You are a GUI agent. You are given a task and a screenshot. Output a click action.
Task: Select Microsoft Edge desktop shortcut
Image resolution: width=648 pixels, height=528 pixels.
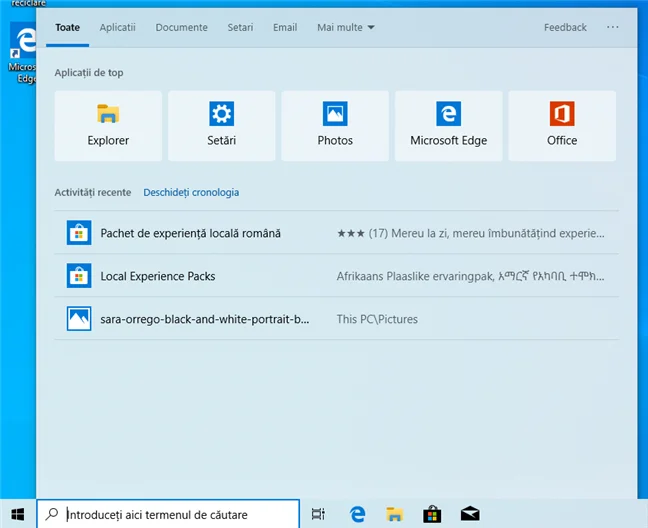point(22,53)
